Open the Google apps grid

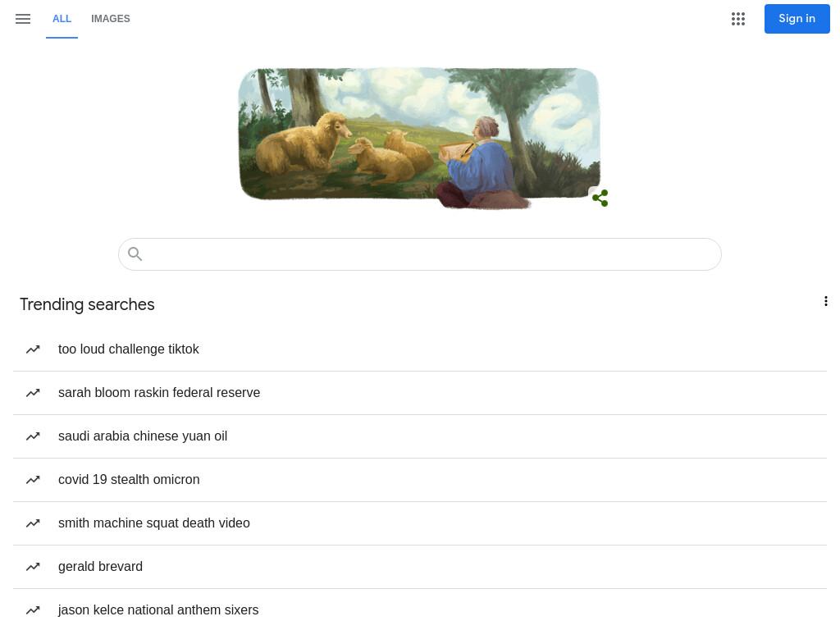click(x=738, y=19)
